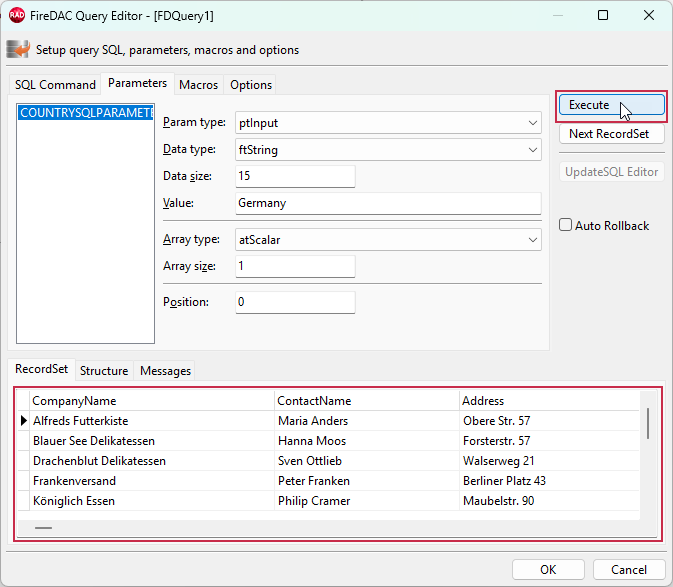Switch to the SQL Command tab
The height and width of the screenshot is (587, 673).
[55, 85]
